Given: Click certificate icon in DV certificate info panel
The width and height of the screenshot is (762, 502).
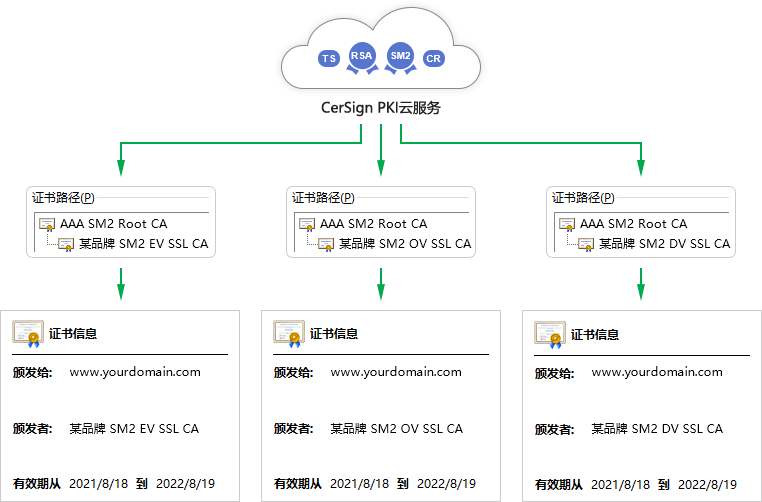Looking at the screenshot, I should point(550,334).
